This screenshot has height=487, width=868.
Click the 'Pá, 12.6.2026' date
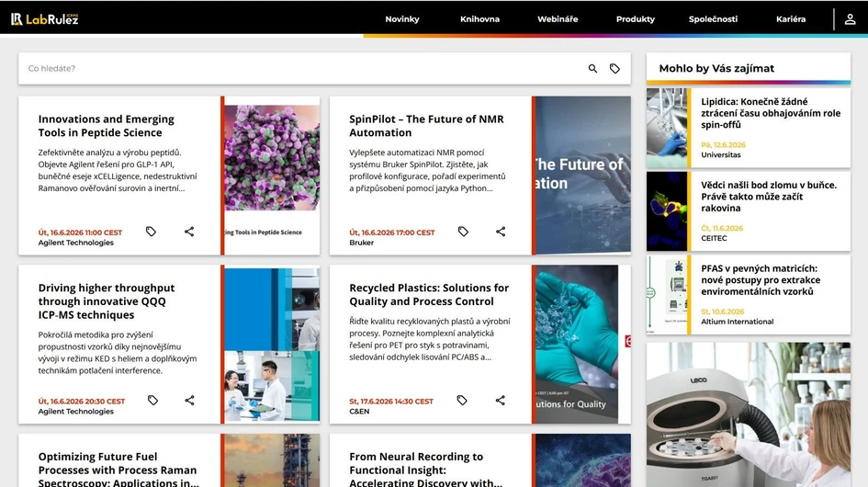pos(723,144)
